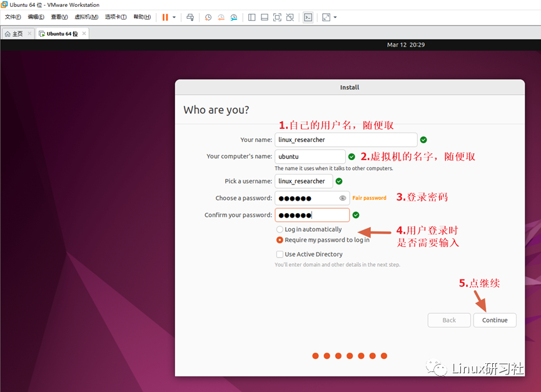Take a snapshot of the virtual machine
541x392 pixels.
coord(208,18)
